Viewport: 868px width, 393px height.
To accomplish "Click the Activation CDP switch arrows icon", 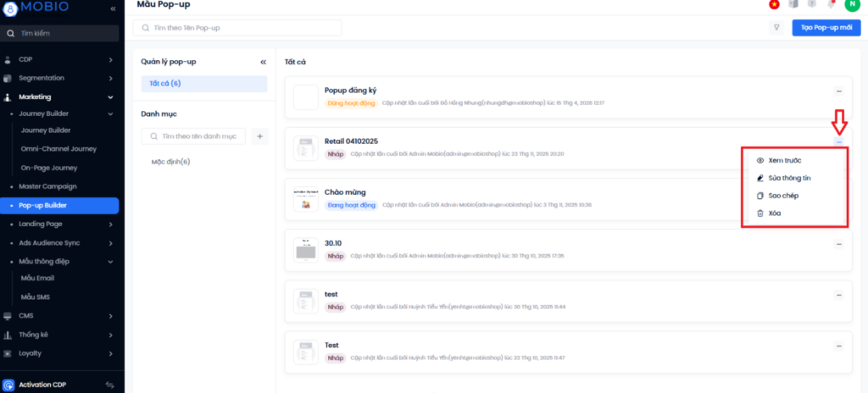I will tap(109, 385).
